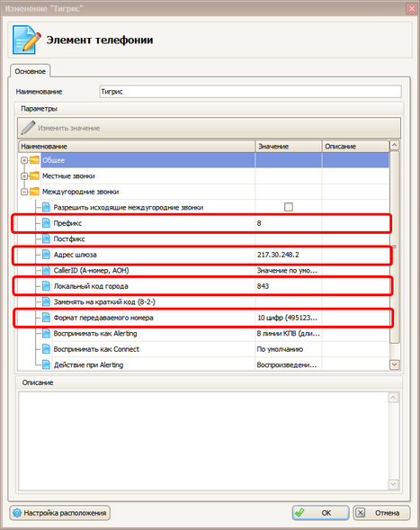Image resolution: width=420 pixels, height=530 pixels.
Task: Click the Местные звонки folder icon
Action: 34,175
